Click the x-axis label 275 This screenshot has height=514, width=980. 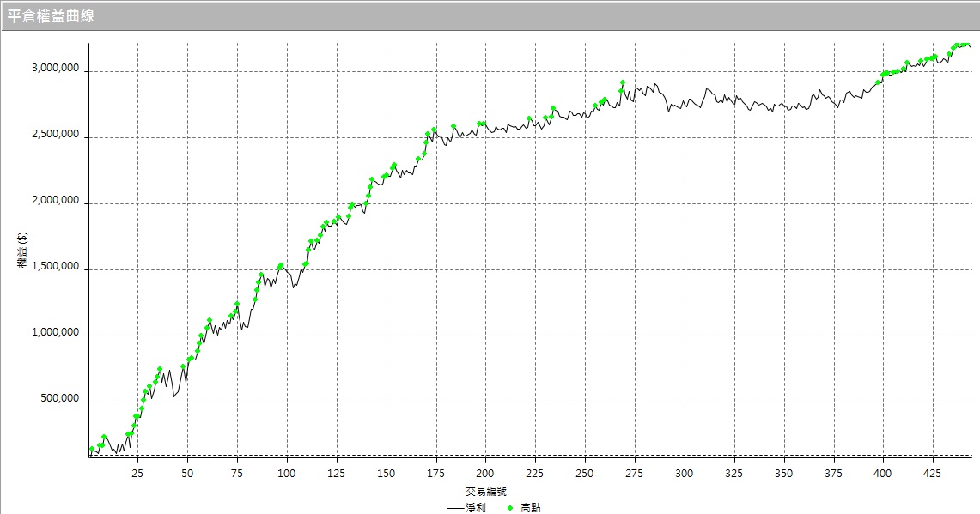(635, 474)
